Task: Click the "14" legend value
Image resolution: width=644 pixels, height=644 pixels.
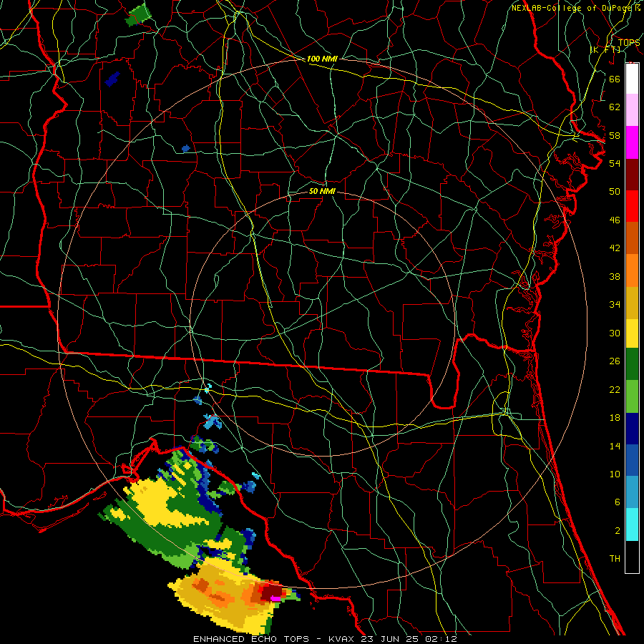Action: pos(615,446)
